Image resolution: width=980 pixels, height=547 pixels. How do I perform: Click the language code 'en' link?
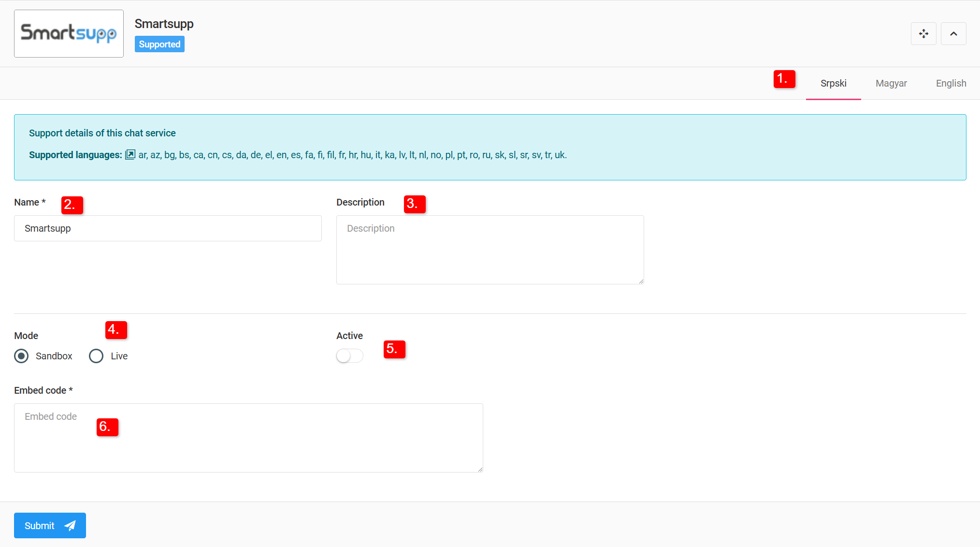tap(282, 155)
